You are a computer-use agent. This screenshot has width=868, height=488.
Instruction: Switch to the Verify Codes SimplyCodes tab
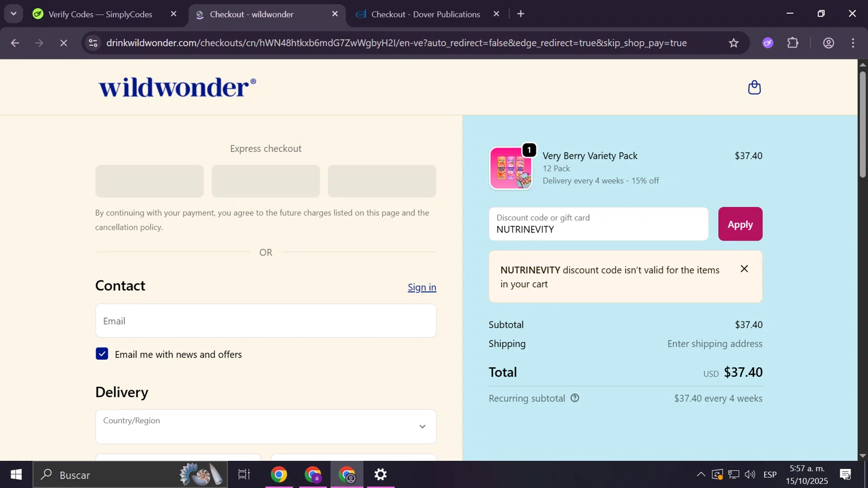[100, 14]
